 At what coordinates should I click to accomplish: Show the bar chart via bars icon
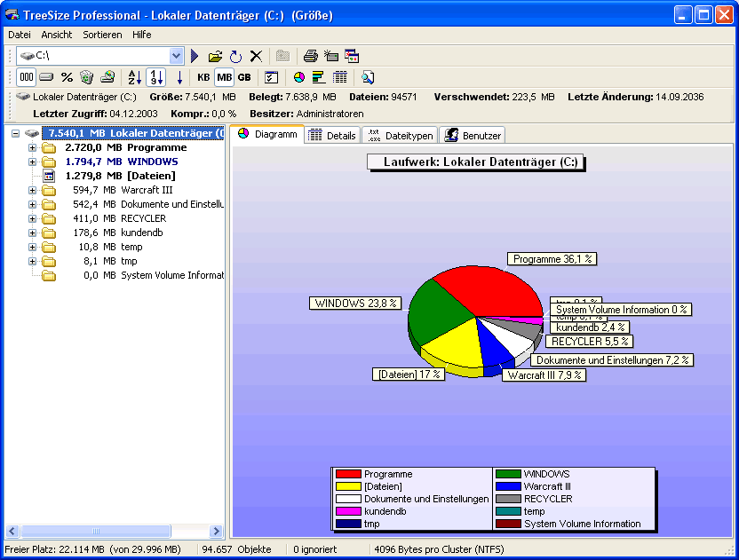319,77
